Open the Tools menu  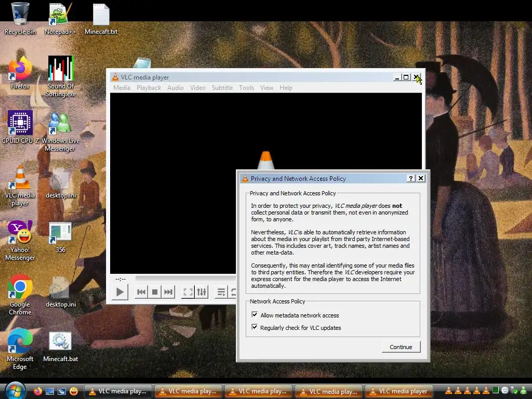point(246,87)
